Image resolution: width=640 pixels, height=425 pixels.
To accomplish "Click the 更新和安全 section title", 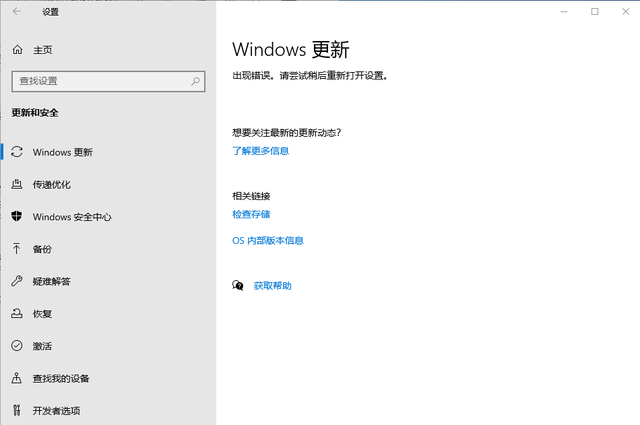I will tap(35, 113).
